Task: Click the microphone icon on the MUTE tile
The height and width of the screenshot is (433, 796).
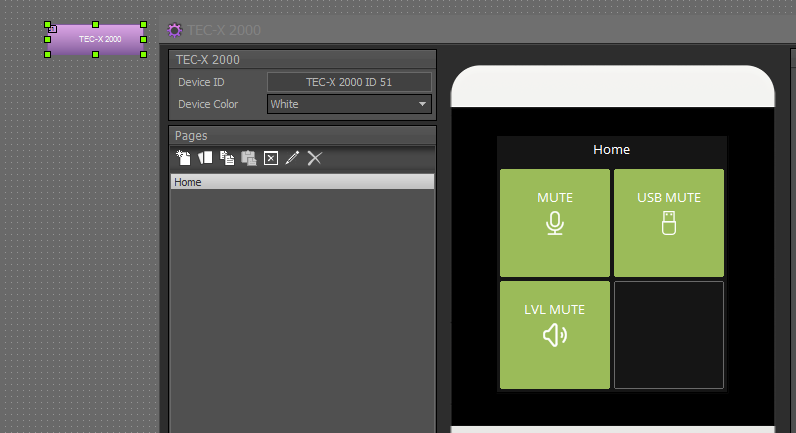Action: 555,223
